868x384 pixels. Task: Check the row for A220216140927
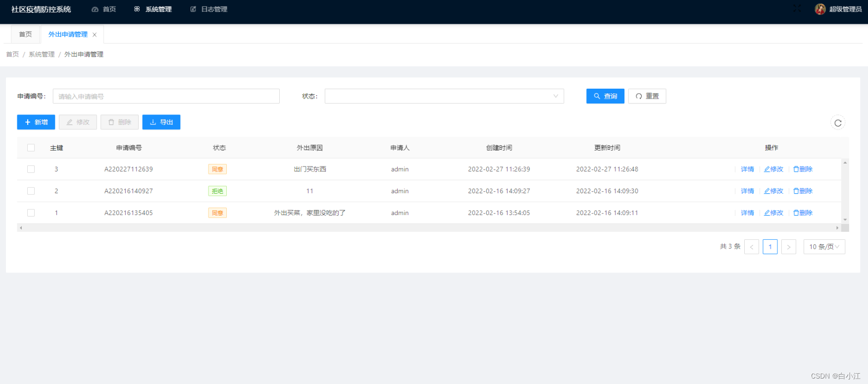click(x=31, y=191)
